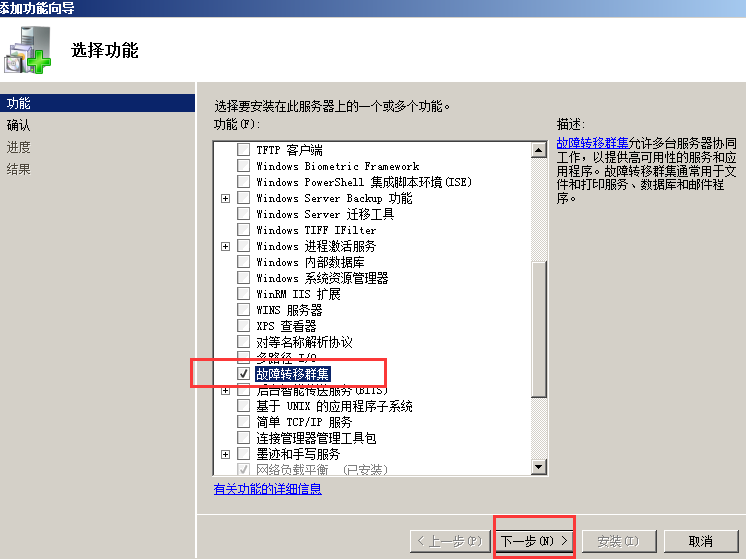Viewport: 746px width, 559px height.
Task: Select the 简单 TCP/IP 服务 row text
Action: pos(304,422)
